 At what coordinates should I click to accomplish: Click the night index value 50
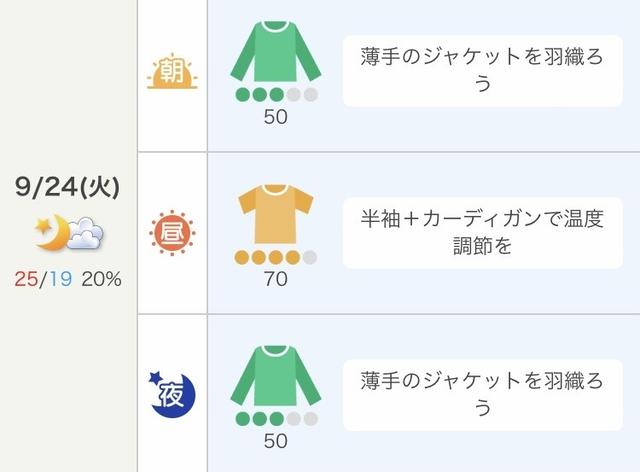pyautogui.click(x=276, y=441)
